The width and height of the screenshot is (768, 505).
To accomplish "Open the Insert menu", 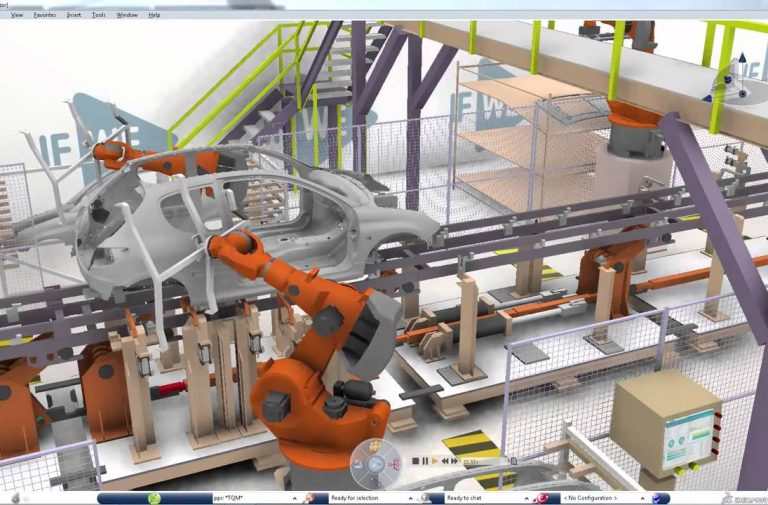I will [74, 15].
